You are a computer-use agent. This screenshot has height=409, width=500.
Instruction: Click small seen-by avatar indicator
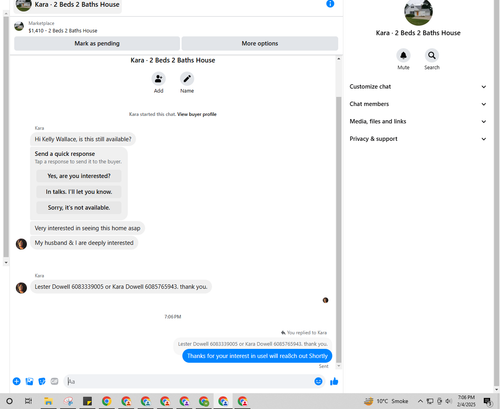point(325,300)
